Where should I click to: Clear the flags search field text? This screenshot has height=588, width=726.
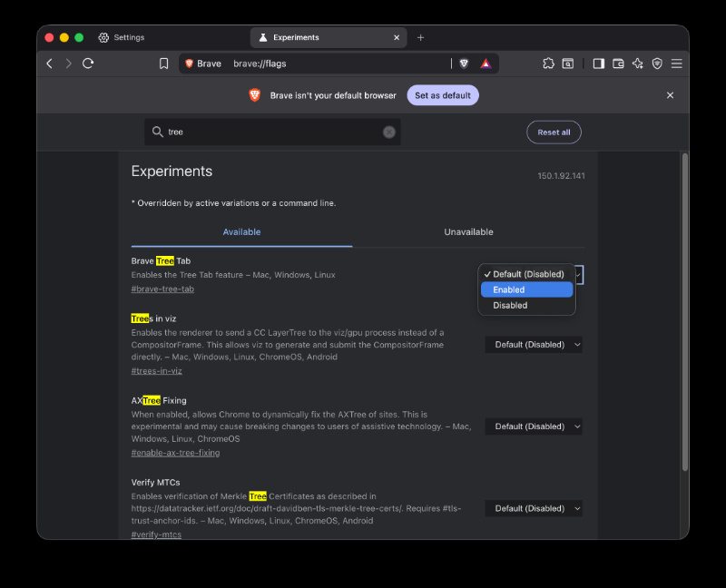(x=389, y=132)
